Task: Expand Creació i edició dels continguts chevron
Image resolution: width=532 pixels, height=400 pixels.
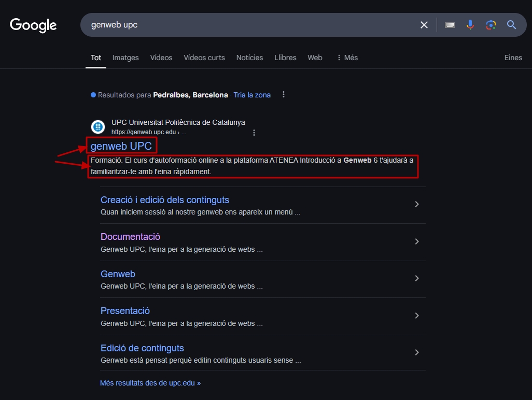Action: (x=416, y=205)
